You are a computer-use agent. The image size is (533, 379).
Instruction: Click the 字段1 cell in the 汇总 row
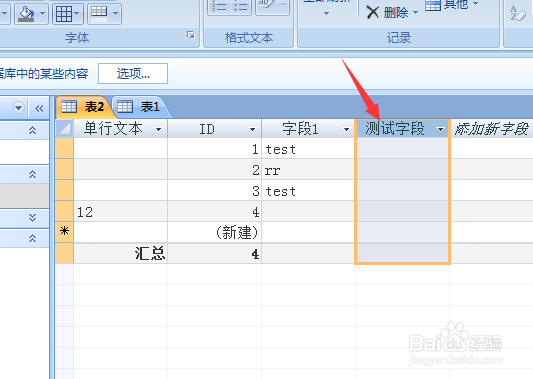click(x=308, y=254)
